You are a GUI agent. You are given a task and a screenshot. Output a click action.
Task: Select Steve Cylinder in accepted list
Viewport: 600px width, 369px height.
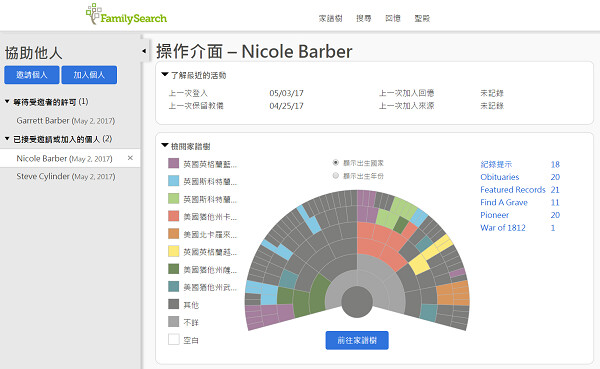(x=65, y=176)
